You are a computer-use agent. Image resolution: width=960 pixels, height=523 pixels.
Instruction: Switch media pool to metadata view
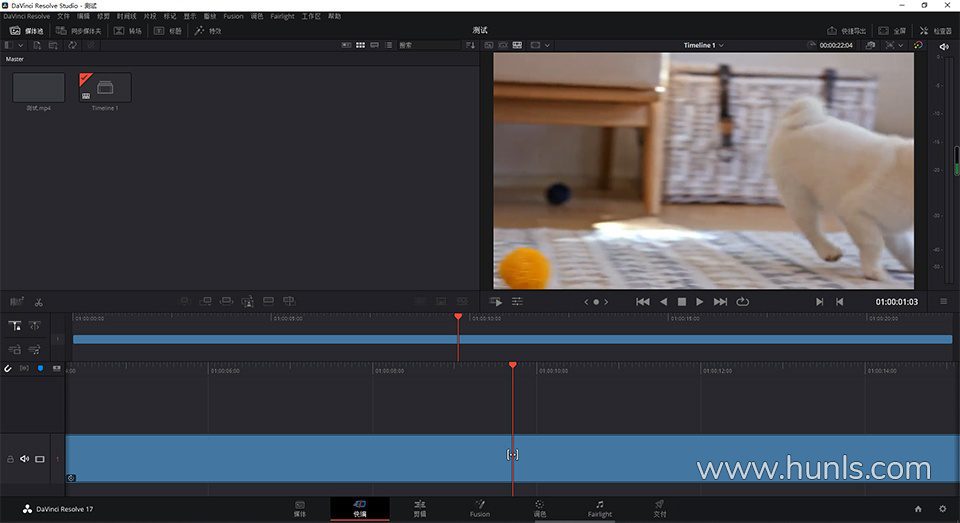(x=347, y=45)
